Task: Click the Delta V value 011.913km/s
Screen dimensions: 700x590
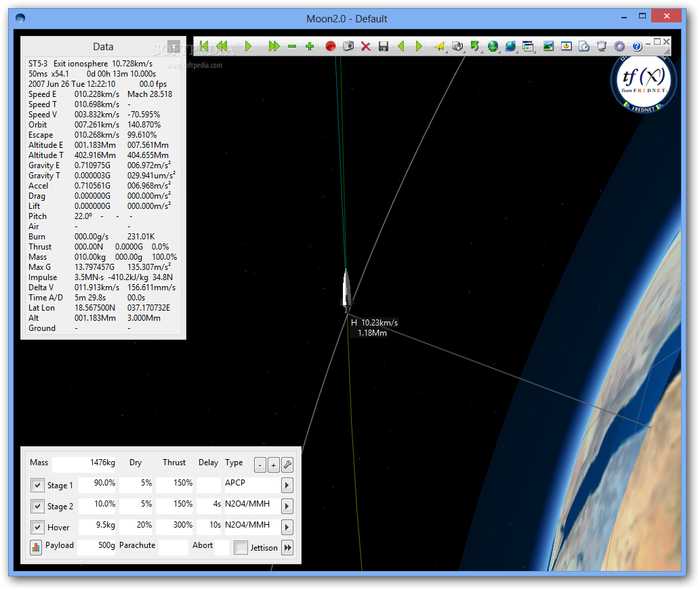Action: tap(97, 287)
